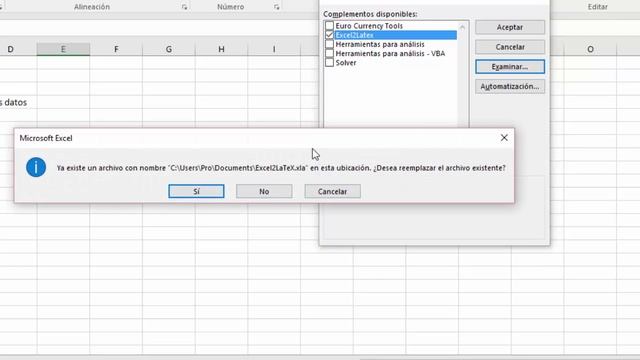Select column G header
Viewport: 640px width, 360px height.
pyautogui.click(x=169, y=49)
